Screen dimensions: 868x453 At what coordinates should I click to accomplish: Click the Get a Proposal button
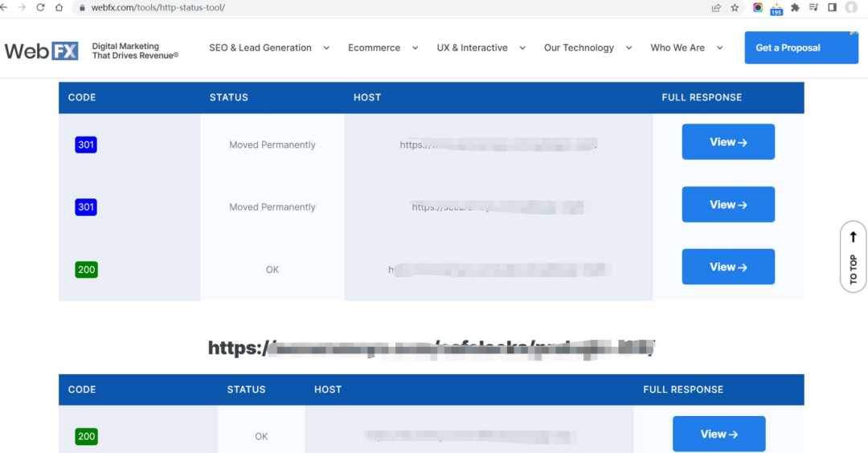tap(800, 48)
